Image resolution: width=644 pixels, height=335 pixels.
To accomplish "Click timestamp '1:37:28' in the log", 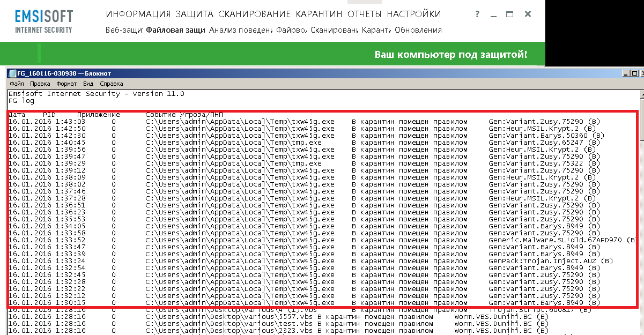I will tap(71, 198).
